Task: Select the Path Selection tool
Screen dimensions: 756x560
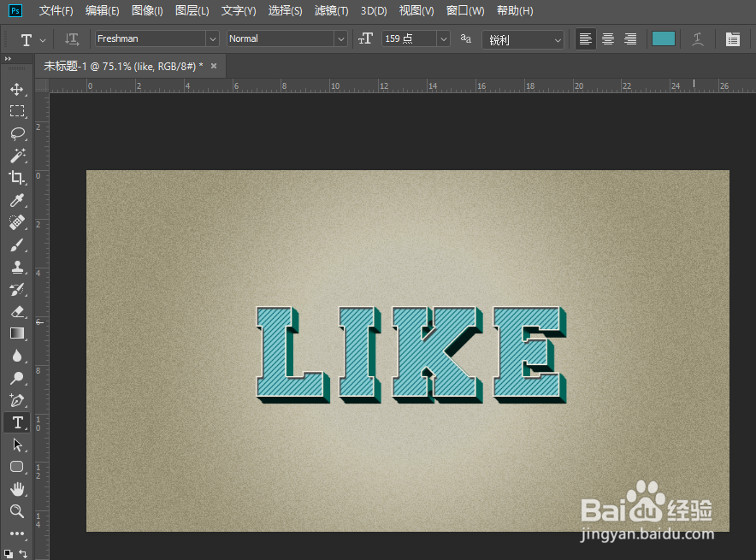Action: pyautogui.click(x=17, y=445)
